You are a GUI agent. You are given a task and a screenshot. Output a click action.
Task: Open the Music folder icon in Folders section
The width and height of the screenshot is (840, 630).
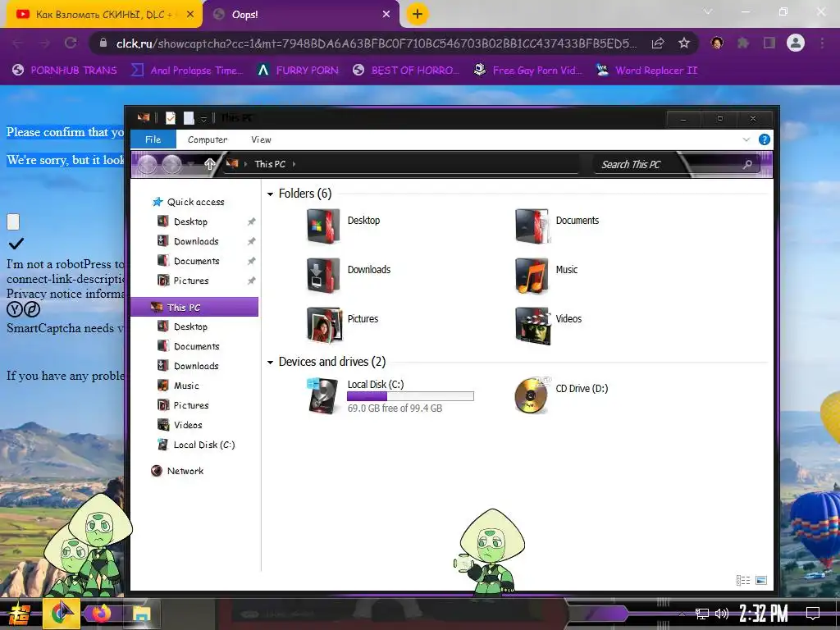532,276
